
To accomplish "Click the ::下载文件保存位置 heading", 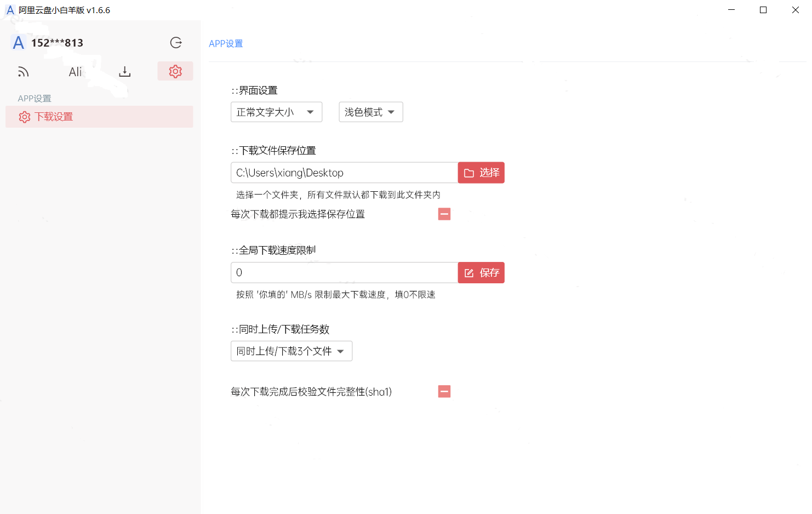I will [x=273, y=151].
